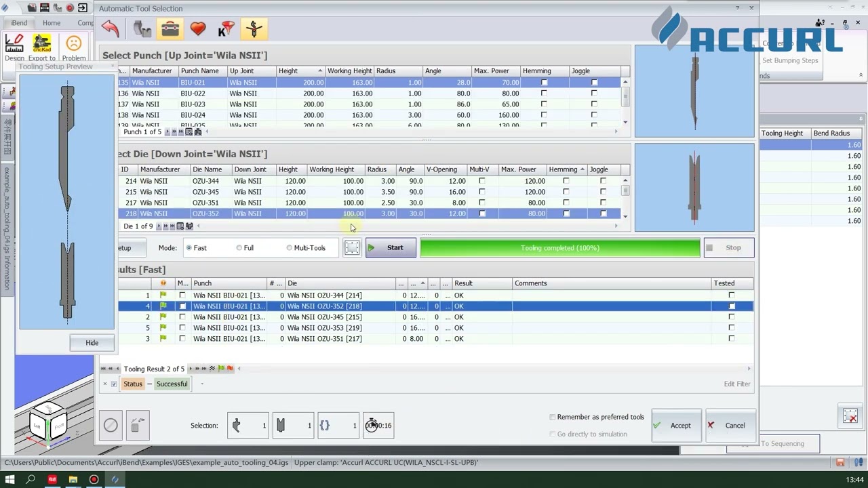Open Windows Start menu

tap(10, 479)
